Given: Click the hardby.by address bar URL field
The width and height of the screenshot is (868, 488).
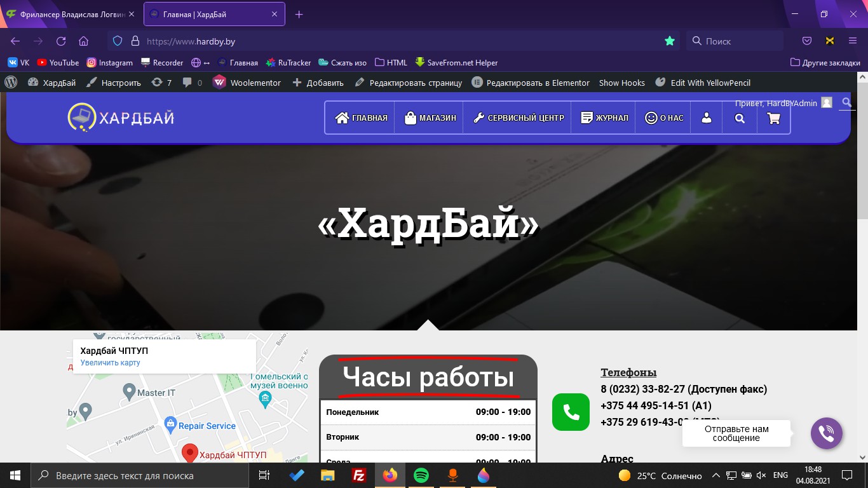Looking at the screenshot, I should click(x=394, y=41).
